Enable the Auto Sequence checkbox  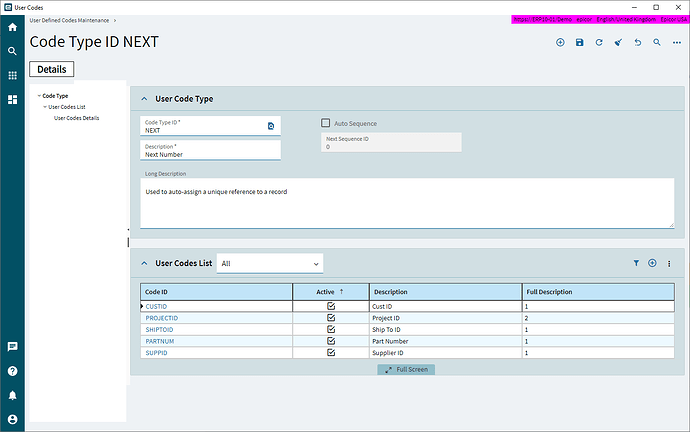pos(326,123)
